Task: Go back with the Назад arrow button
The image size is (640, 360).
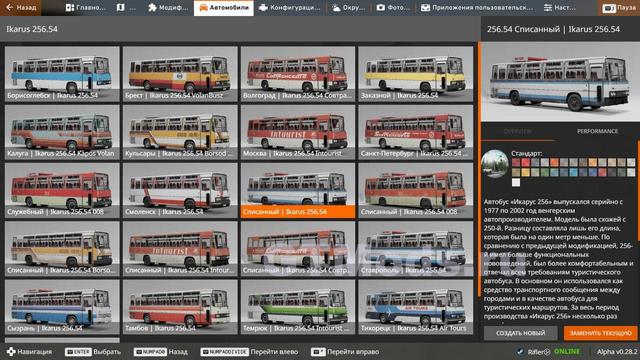Action: click(x=20, y=8)
